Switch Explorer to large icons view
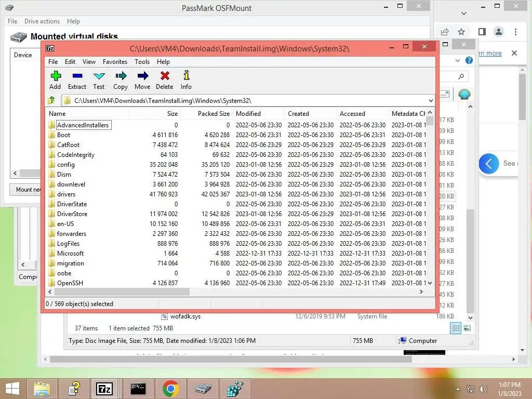The height and width of the screenshot is (399, 532). [x=467, y=328]
